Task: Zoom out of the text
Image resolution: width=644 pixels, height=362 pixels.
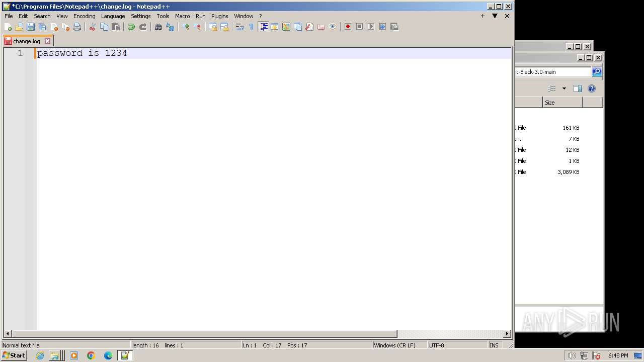Action: [x=197, y=27]
